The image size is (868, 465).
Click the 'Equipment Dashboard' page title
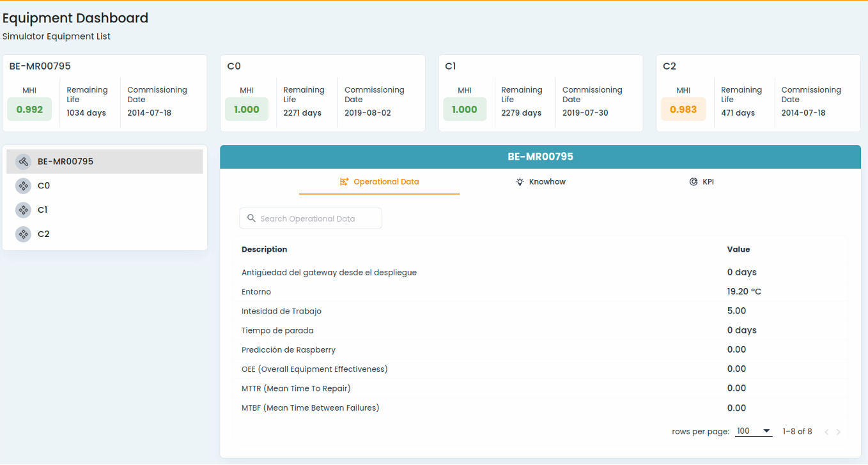(75, 18)
